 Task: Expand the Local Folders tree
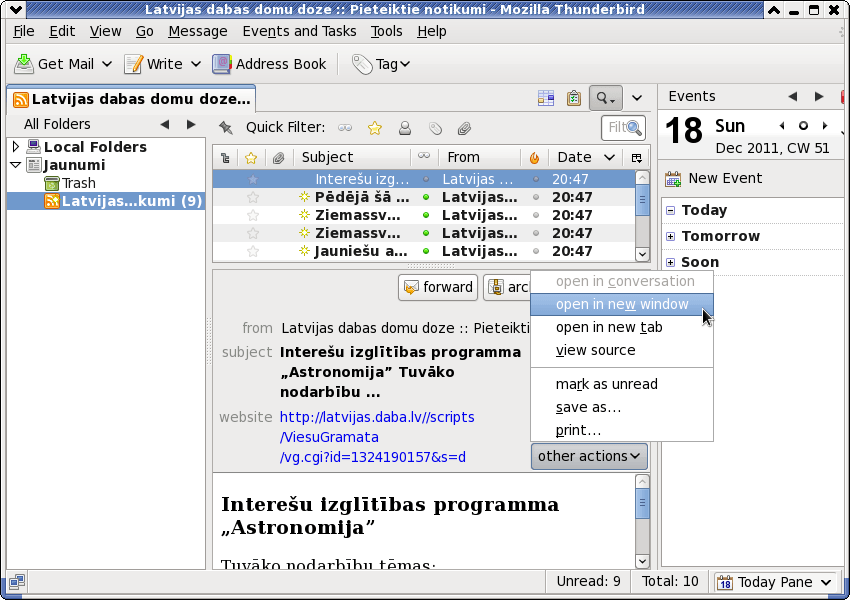16,146
